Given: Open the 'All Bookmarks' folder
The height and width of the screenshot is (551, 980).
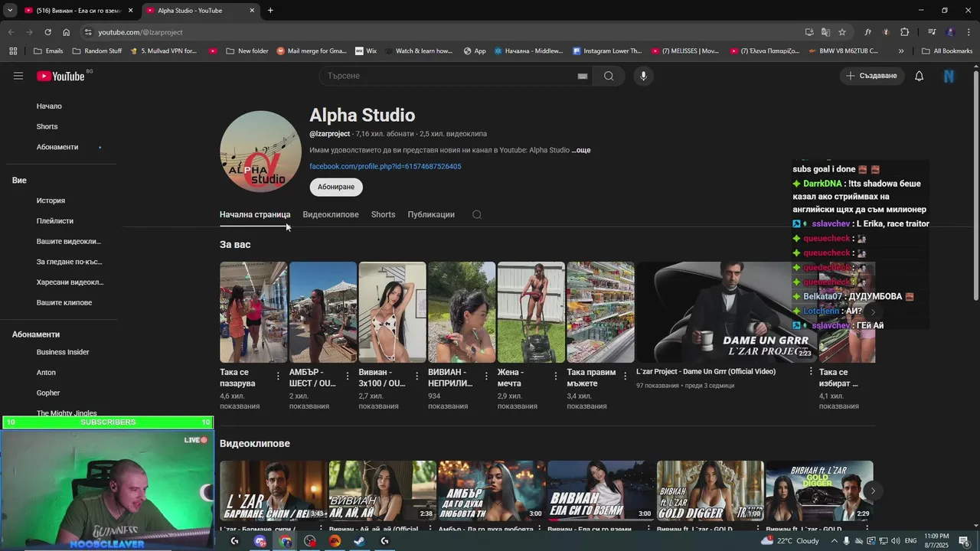Looking at the screenshot, I should [947, 51].
